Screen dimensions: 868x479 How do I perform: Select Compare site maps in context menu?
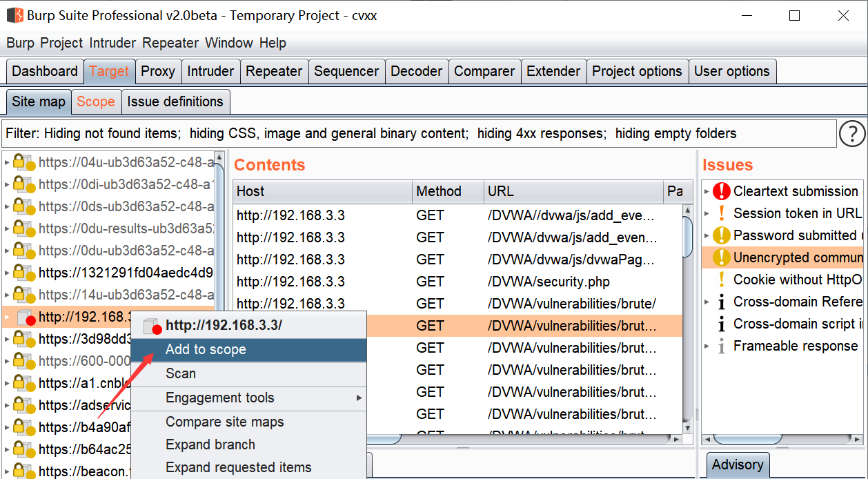[248, 422]
